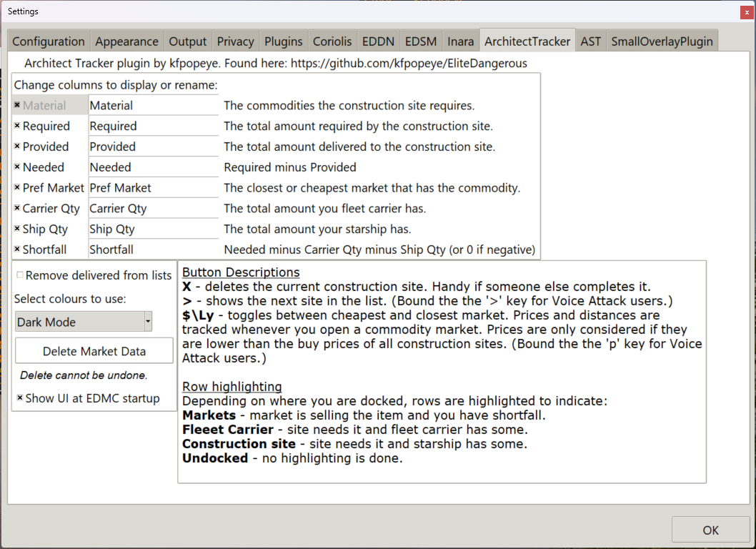Close the Settings window
This screenshot has height=549, width=756.
pos(747,13)
